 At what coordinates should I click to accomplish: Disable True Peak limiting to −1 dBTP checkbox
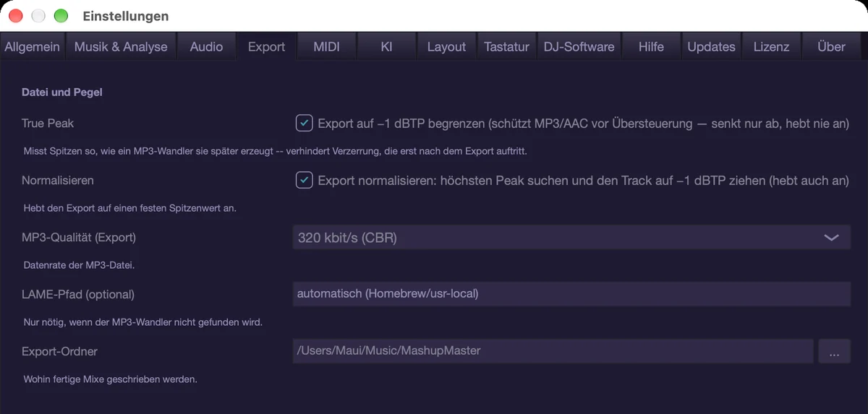click(304, 123)
